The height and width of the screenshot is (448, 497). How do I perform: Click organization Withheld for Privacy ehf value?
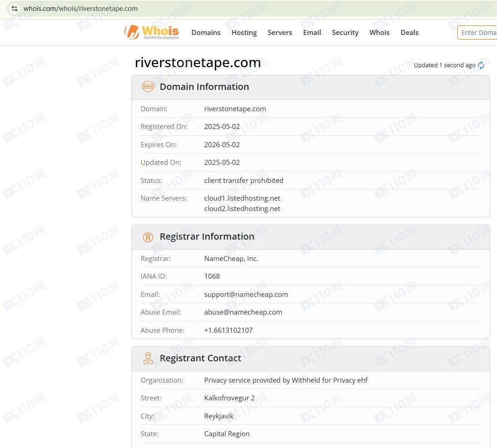coord(286,380)
